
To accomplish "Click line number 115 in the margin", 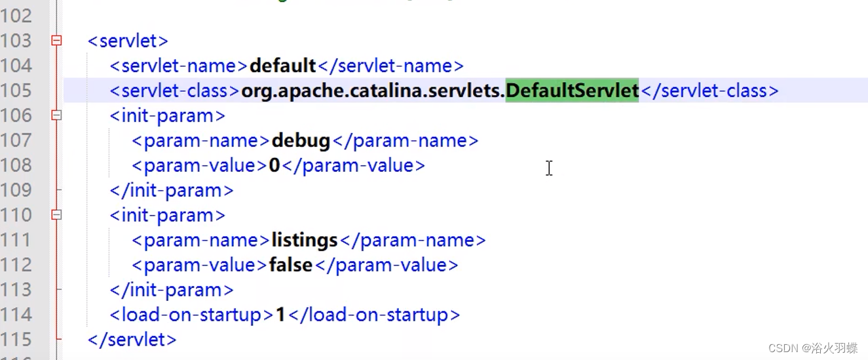I will (16, 340).
